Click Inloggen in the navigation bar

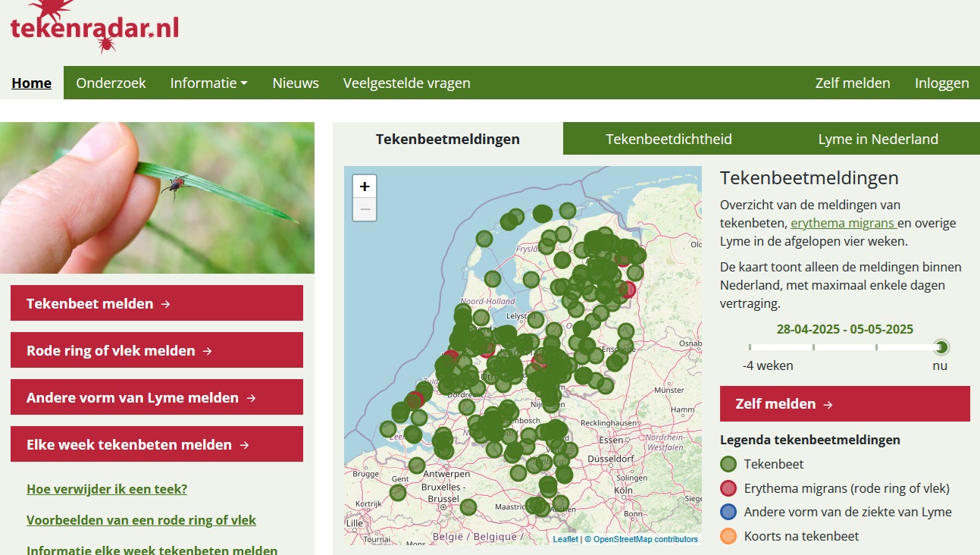[x=941, y=83]
